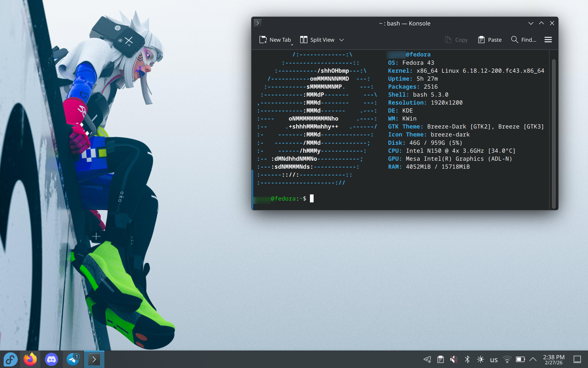Open Telegram from the taskbar
The height and width of the screenshot is (368, 588).
(73, 359)
